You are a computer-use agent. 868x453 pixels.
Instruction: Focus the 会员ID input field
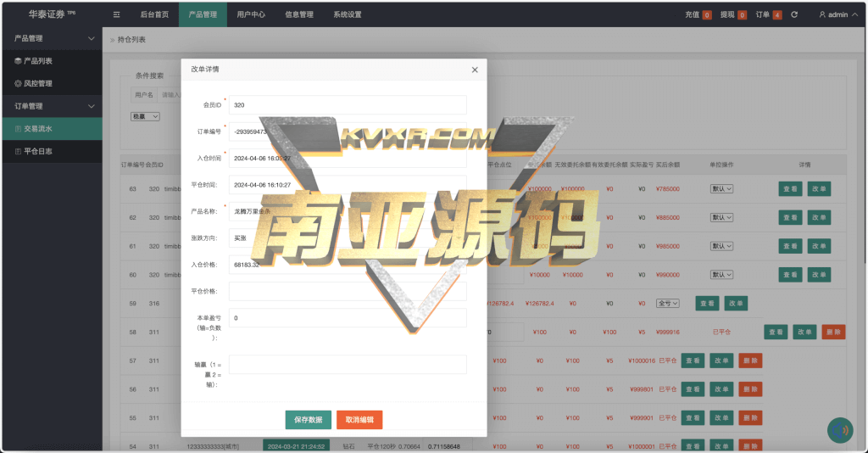[x=348, y=104]
